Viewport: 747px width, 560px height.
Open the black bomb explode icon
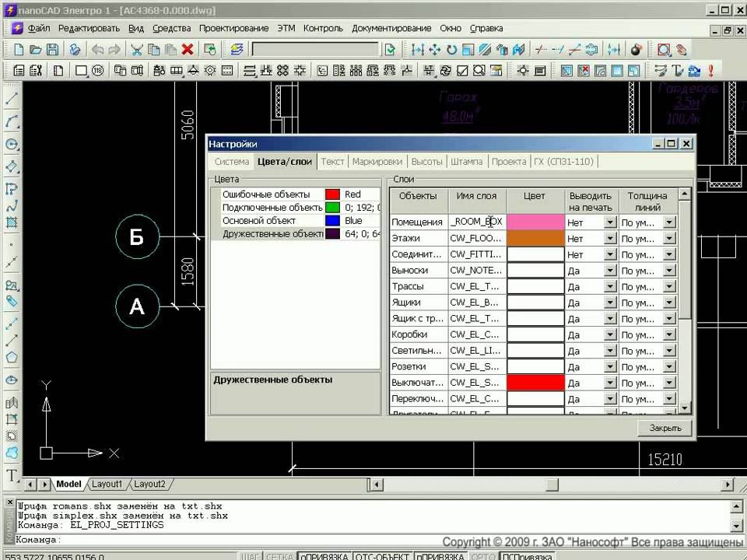636,50
